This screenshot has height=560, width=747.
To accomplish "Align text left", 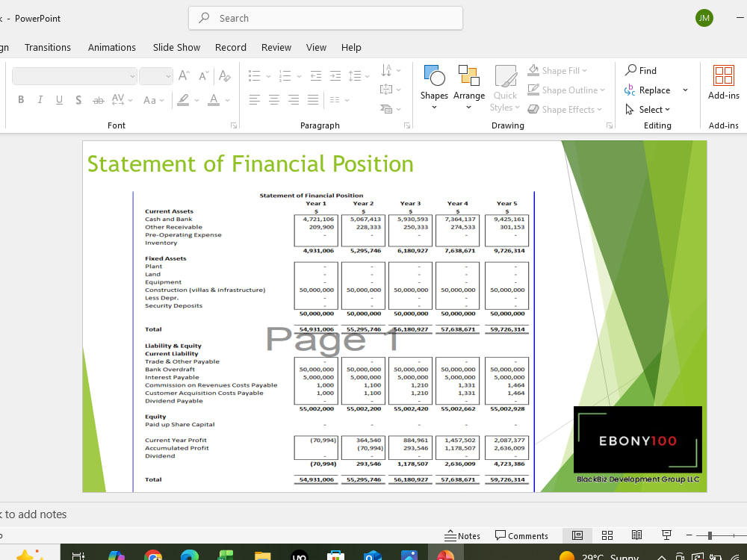I will point(255,99).
